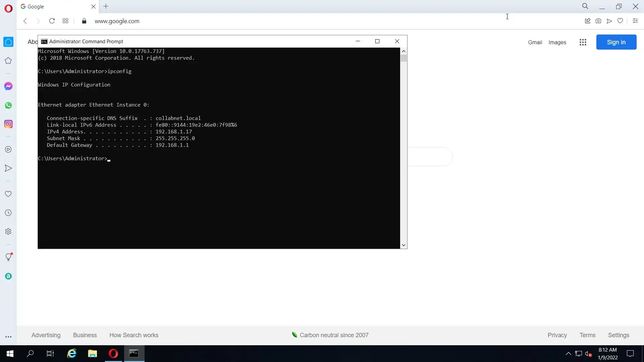Expand hidden system tray icons chevron
The height and width of the screenshot is (362, 644).
(x=568, y=354)
